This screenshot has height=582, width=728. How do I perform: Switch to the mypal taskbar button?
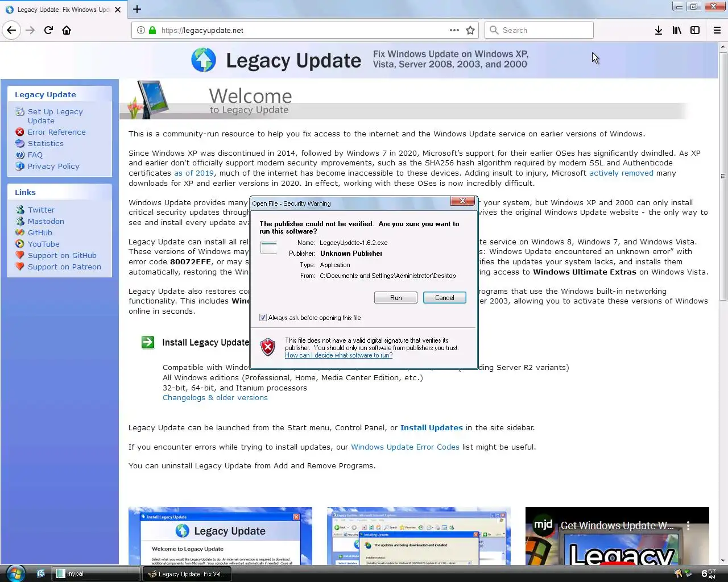coord(96,573)
